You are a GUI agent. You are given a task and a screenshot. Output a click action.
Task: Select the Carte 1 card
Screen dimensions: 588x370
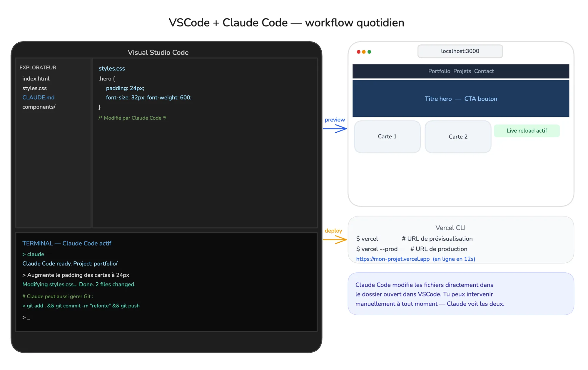[387, 136]
